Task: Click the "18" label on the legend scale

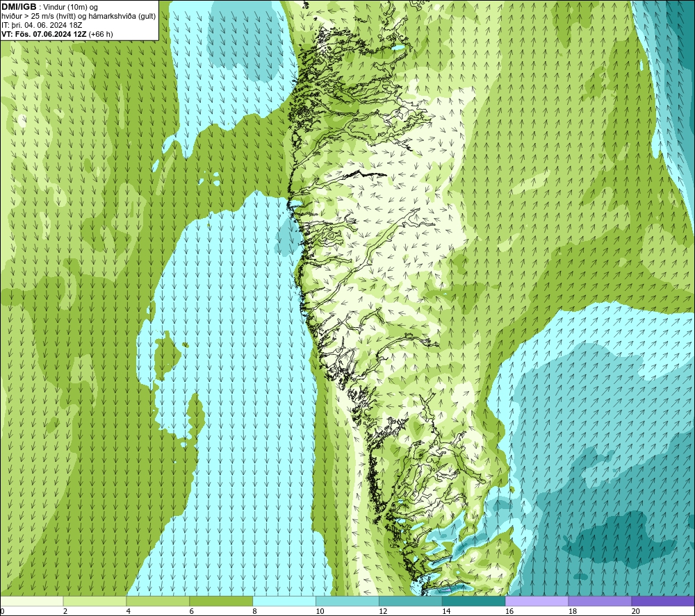Action: 572,611
